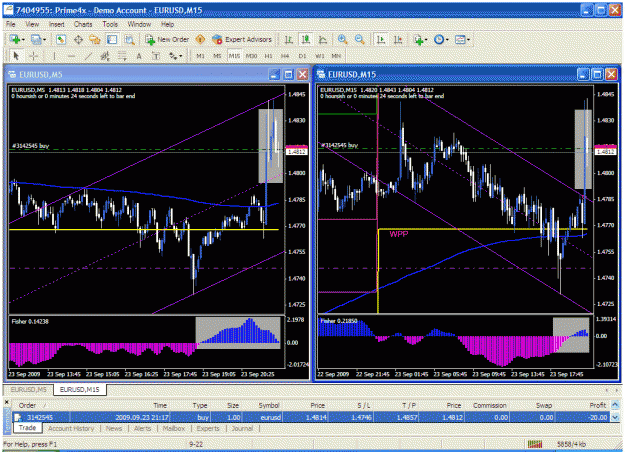Image resolution: width=625 pixels, height=452 pixels.
Task: Select the Arrows drawing tool
Action: [x=173, y=56]
